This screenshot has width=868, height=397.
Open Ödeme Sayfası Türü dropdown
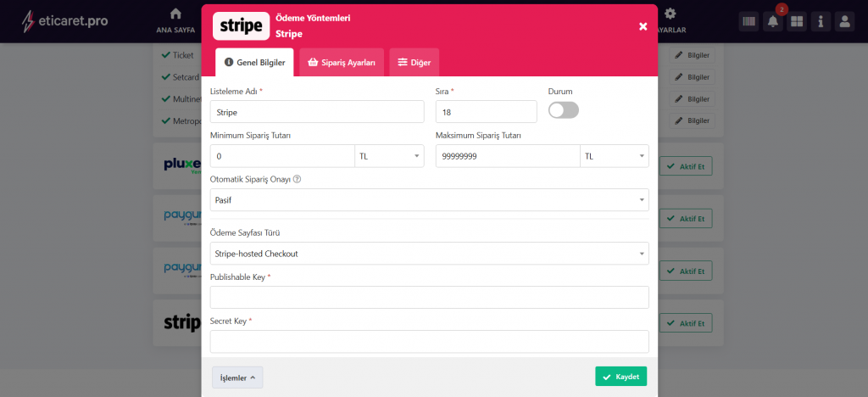pyautogui.click(x=429, y=254)
